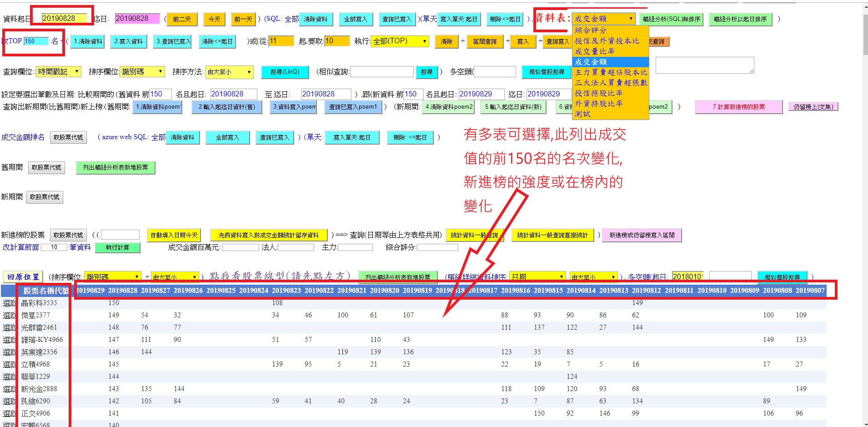This screenshot has height=427, width=868.
Task: Click 選取 link for 立積4968
Action: pos(9,364)
